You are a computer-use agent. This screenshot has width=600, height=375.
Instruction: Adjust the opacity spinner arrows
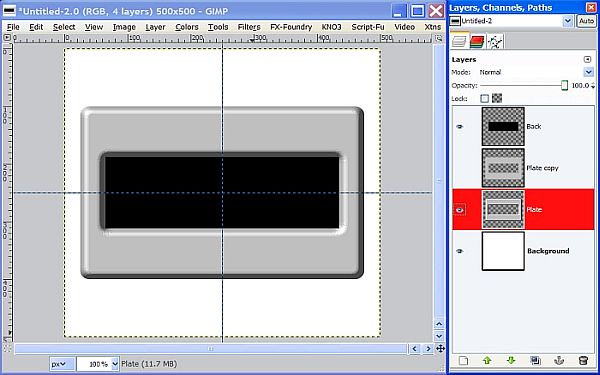[593, 86]
